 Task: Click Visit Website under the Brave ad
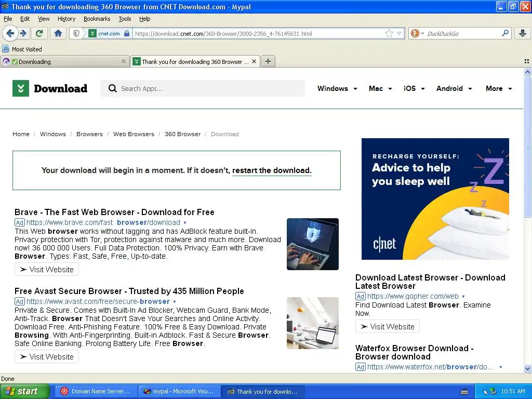pos(47,270)
